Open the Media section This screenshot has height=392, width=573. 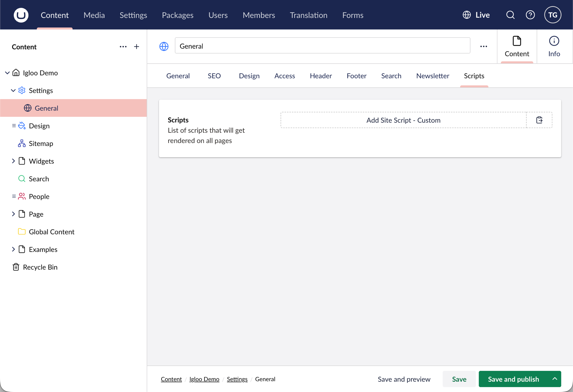(x=94, y=15)
